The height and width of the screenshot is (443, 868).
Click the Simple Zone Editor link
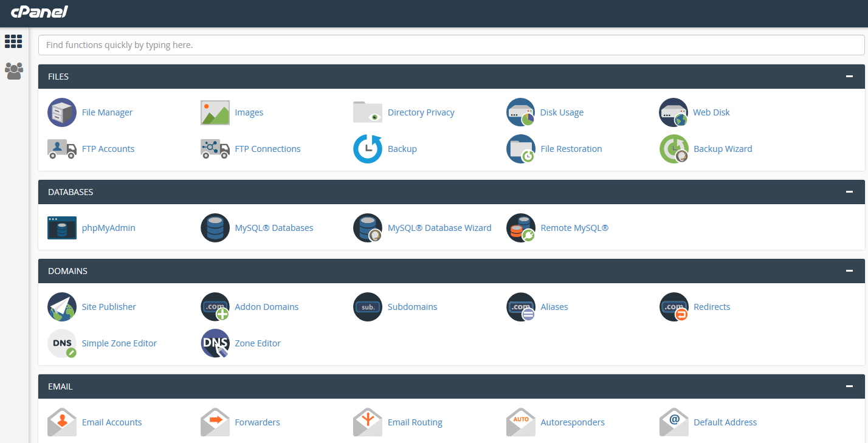click(x=119, y=343)
